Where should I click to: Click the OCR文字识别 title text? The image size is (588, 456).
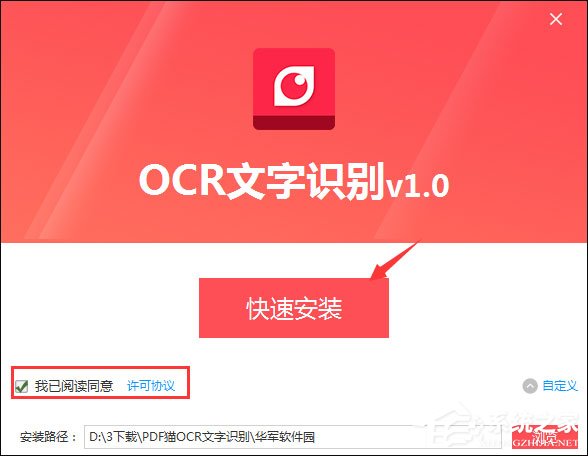click(x=262, y=181)
